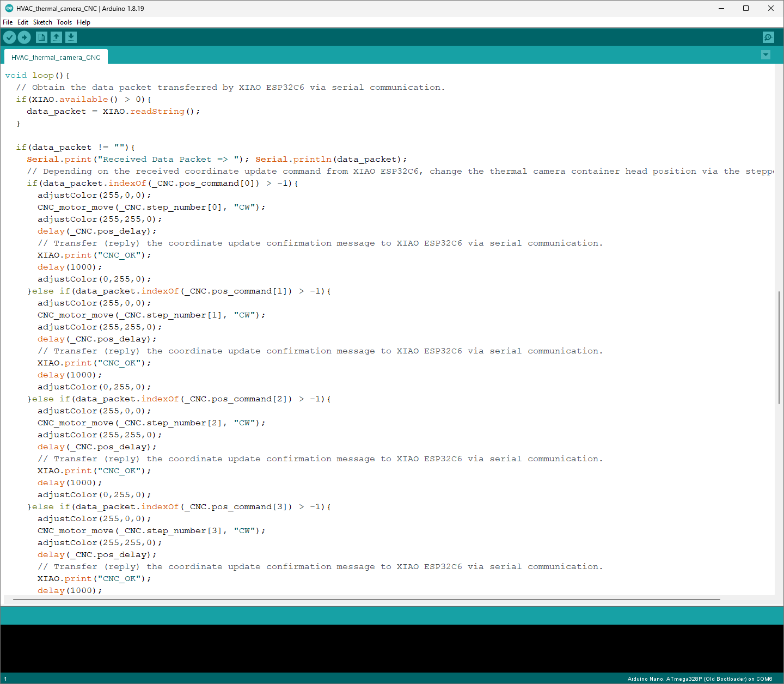Open the Tools menu
The height and width of the screenshot is (684, 784).
coord(64,22)
